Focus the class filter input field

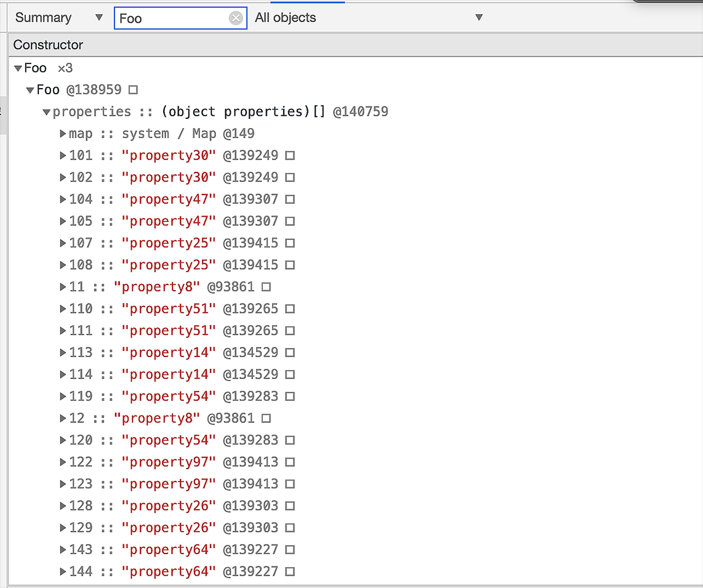click(171, 18)
